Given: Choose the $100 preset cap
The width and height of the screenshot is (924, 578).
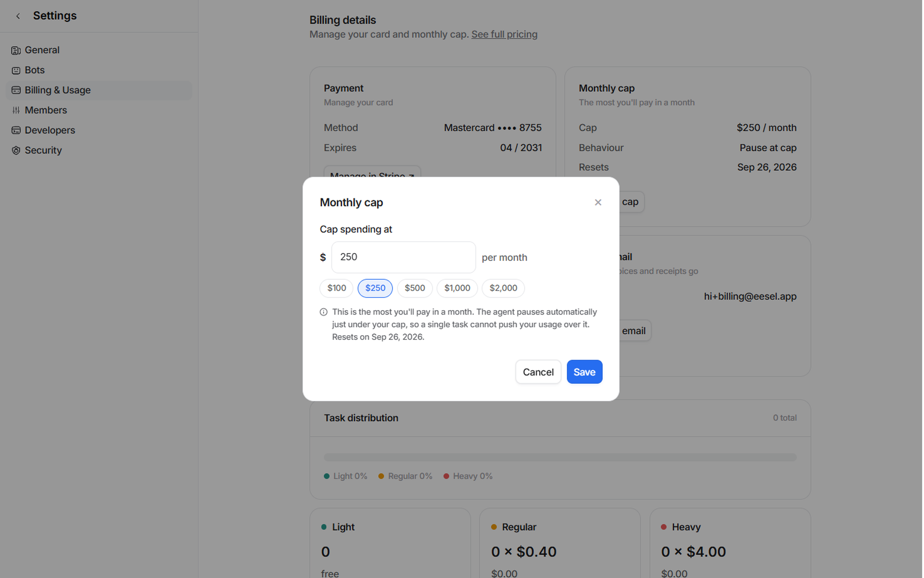Looking at the screenshot, I should (x=336, y=288).
